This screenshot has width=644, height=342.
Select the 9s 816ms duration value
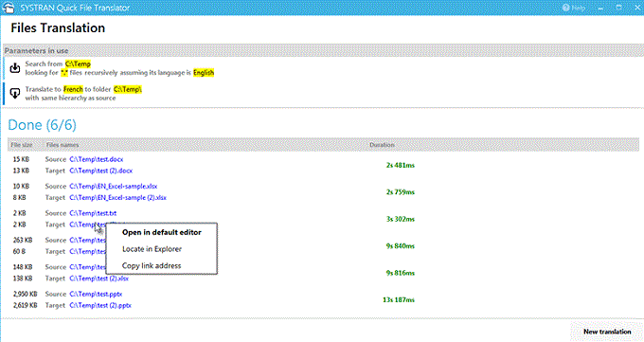click(401, 273)
